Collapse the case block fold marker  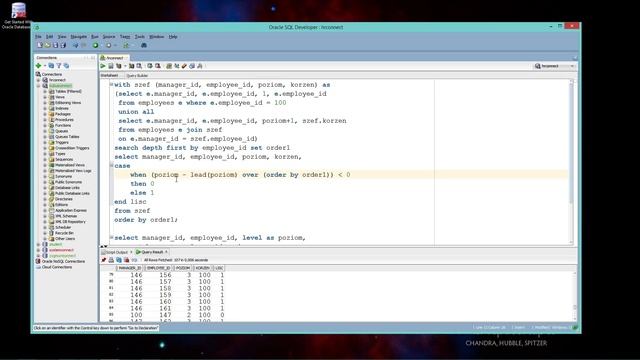point(111,165)
